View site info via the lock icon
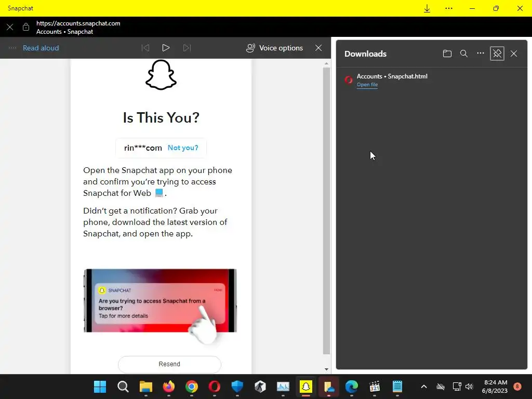532x399 pixels. pos(26,27)
